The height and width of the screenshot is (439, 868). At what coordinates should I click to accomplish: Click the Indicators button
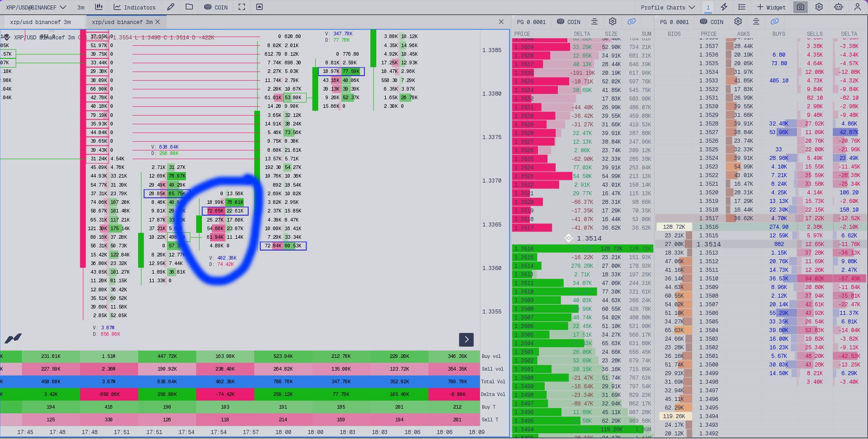point(134,7)
